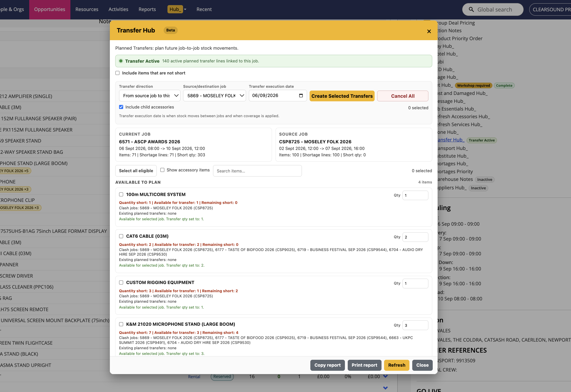
Task: Click Create Selected Transfers button
Action: tap(342, 96)
